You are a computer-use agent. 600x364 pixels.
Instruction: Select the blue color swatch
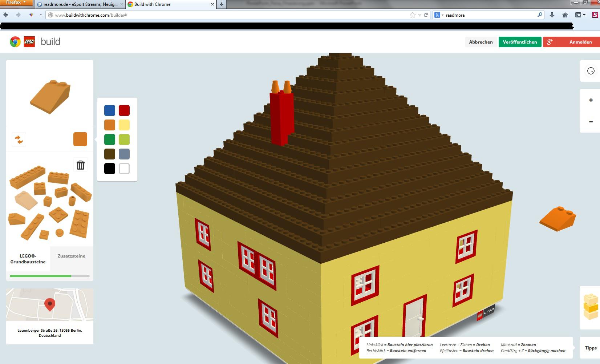[x=110, y=110]
